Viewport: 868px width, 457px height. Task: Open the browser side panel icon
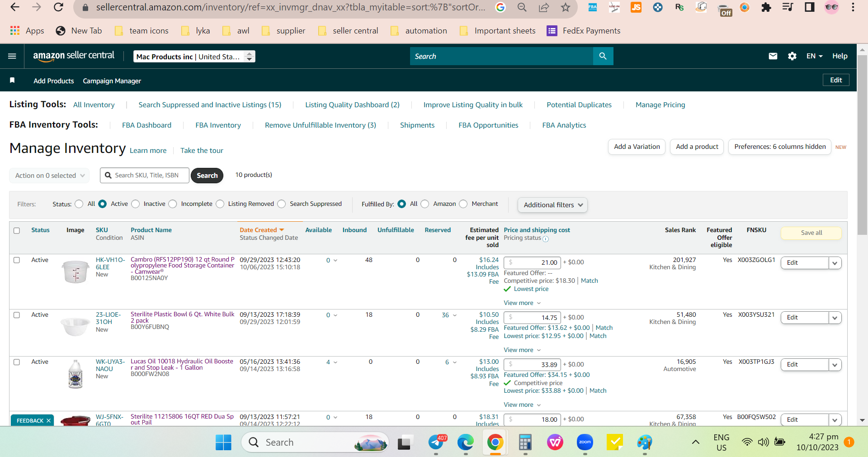809,7
